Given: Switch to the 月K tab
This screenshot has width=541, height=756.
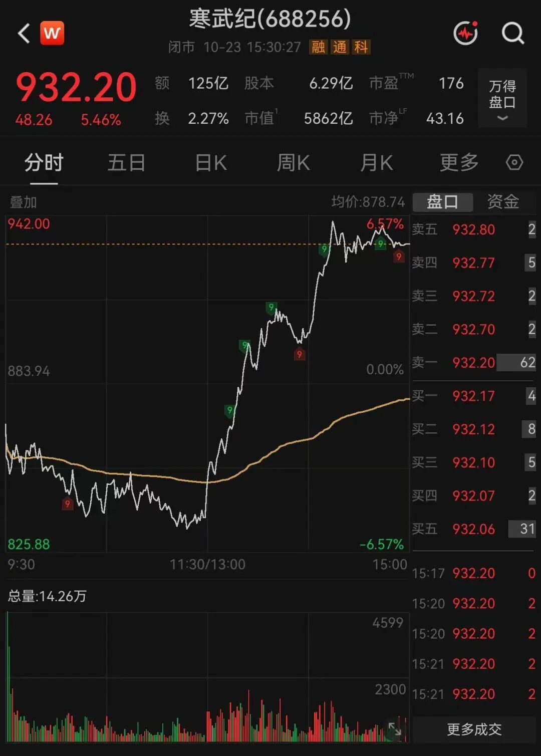Looking at the screenshot, I should (x=377, y=163).
